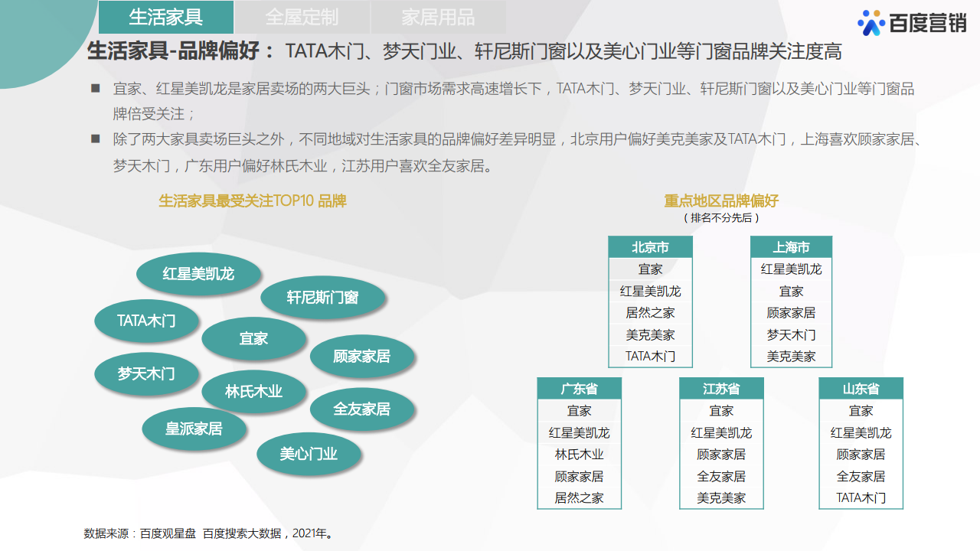The image size is (980, 551).
Task: Select 梦天木门 in the 上海市 table
Action: 791,334
